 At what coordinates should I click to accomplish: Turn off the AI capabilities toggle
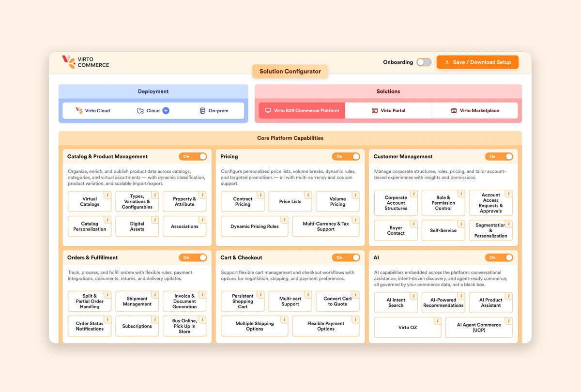pyautogui.click(x=499, y=257)
